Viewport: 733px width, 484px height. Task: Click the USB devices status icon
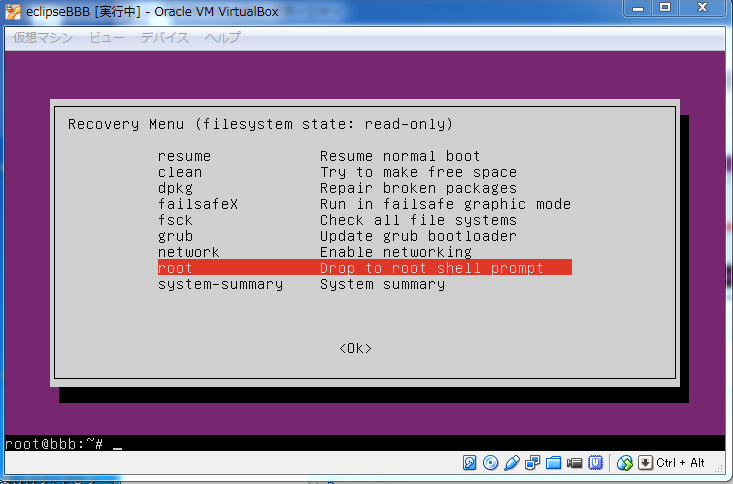click(511, 463)
